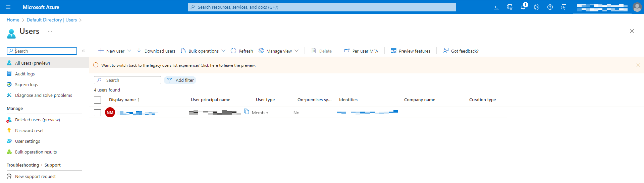Viewport: 644px width, 183px height.
Task: Click the Users page header icon
Action: [11, 34]
